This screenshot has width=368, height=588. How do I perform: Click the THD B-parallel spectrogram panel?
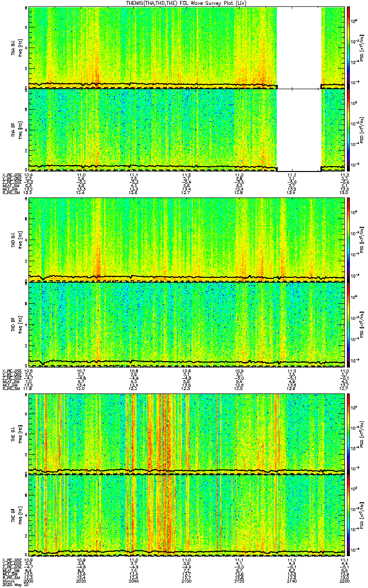[x=186, y=324]
